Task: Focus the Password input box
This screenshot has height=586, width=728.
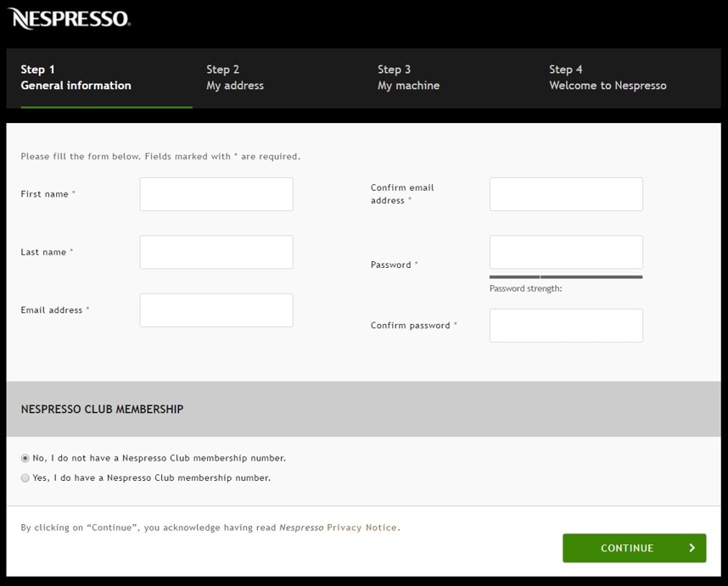Action: coord(566,253)
